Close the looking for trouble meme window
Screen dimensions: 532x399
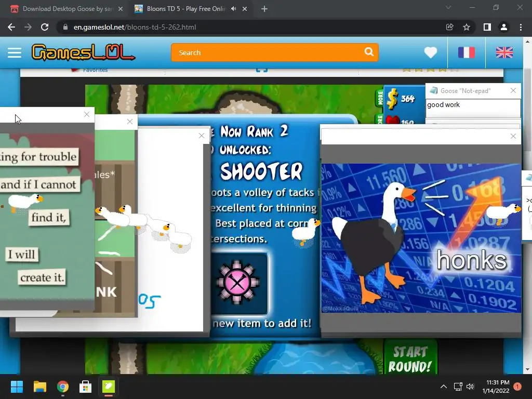point(87,114)
